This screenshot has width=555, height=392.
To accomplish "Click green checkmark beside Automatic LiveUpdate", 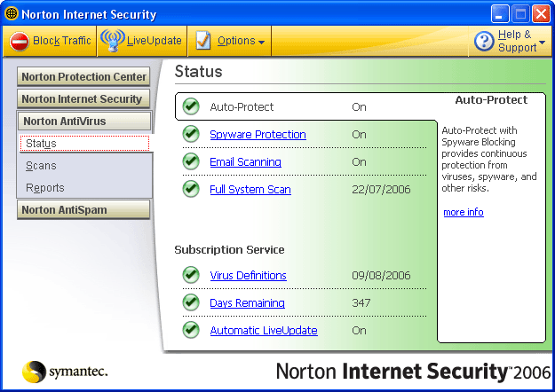I will tap(191, 330).
